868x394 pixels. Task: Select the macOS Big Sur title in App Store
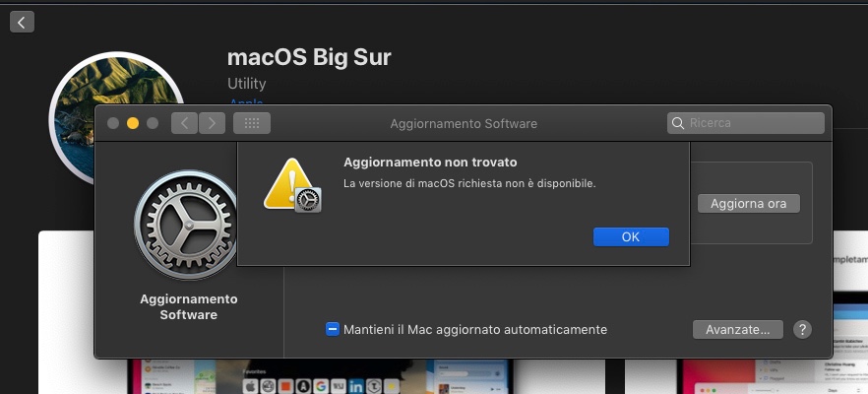[x=309, y=58]
